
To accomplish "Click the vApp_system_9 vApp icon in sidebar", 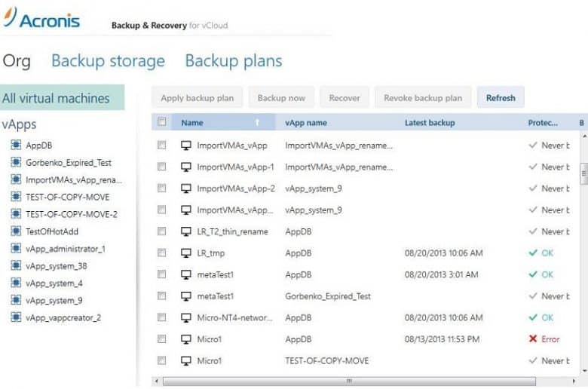I will pos(16,300).
